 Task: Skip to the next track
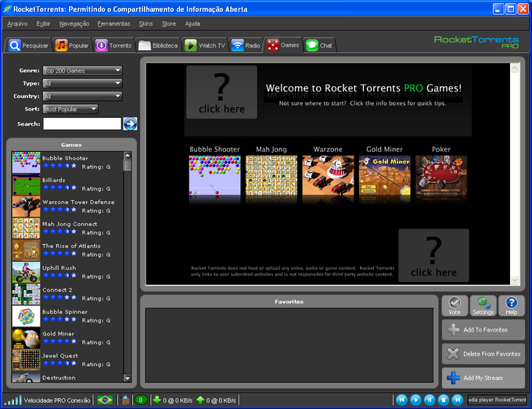458,400
